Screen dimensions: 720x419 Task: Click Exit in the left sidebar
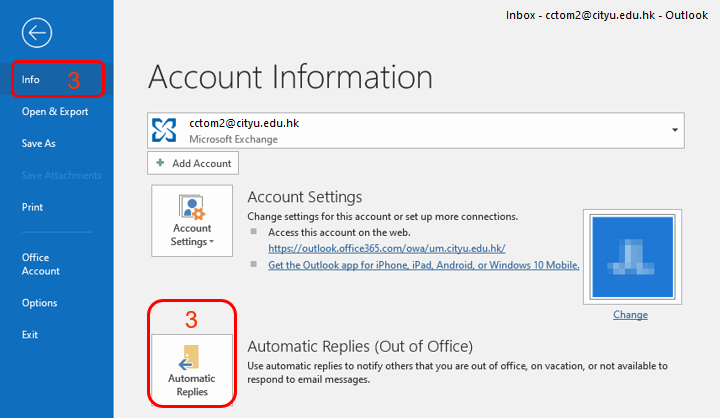click(30, 334)
